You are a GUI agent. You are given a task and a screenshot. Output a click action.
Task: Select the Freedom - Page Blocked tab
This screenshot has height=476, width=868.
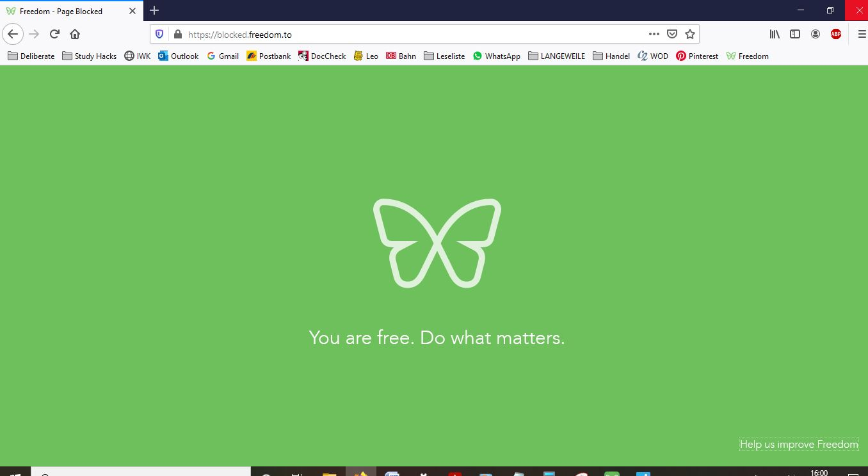71,11
